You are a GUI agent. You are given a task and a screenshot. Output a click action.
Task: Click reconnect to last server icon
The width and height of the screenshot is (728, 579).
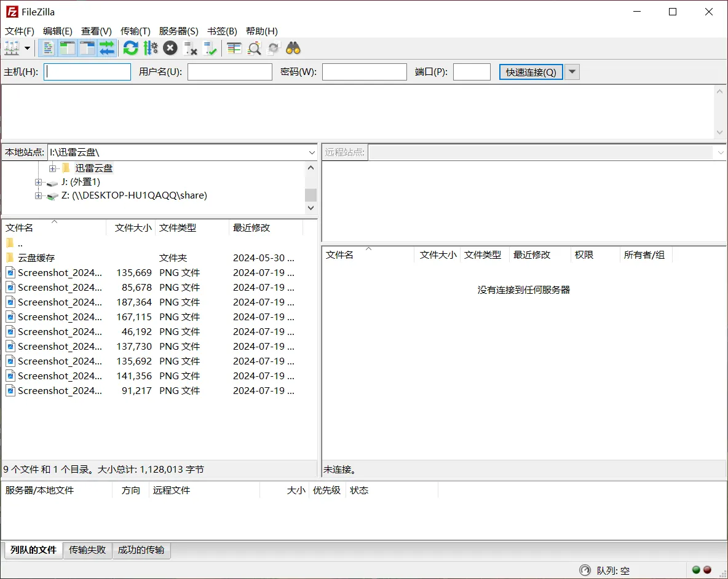(x=210, y=48)
